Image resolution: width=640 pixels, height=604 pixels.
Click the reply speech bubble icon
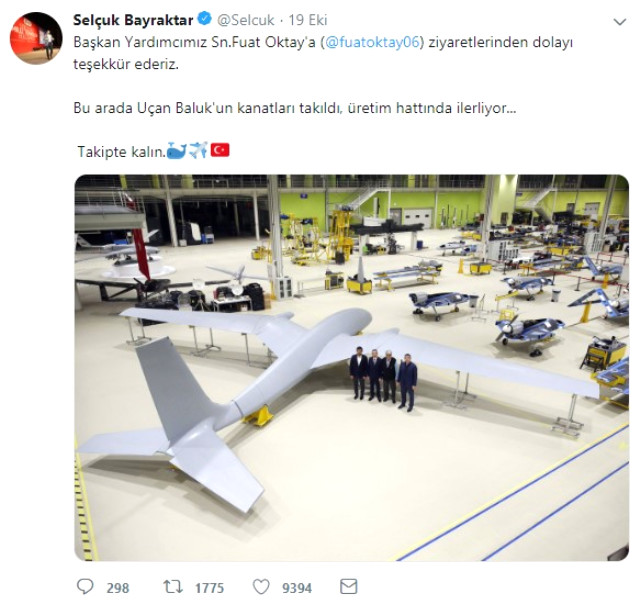(85, 587)
